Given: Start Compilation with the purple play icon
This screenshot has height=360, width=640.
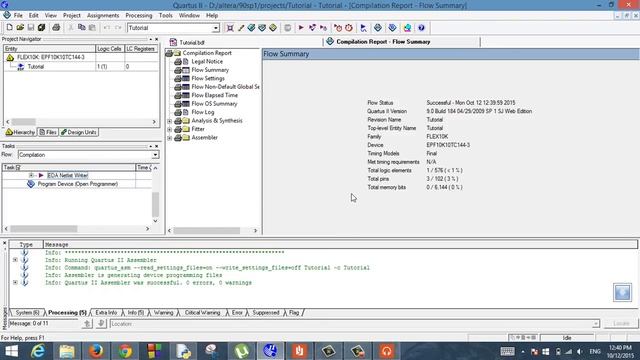Looking at the screenshot, I should [301, 28].
